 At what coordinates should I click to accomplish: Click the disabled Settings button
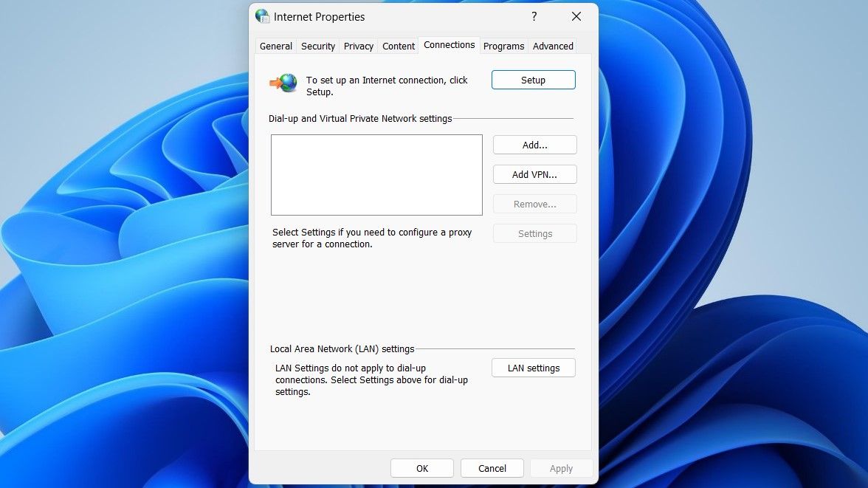click(x=534, y=234)
